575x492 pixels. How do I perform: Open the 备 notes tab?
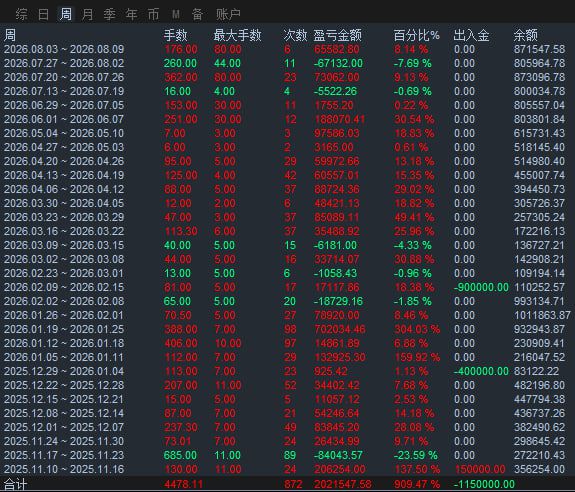[197, 15]
